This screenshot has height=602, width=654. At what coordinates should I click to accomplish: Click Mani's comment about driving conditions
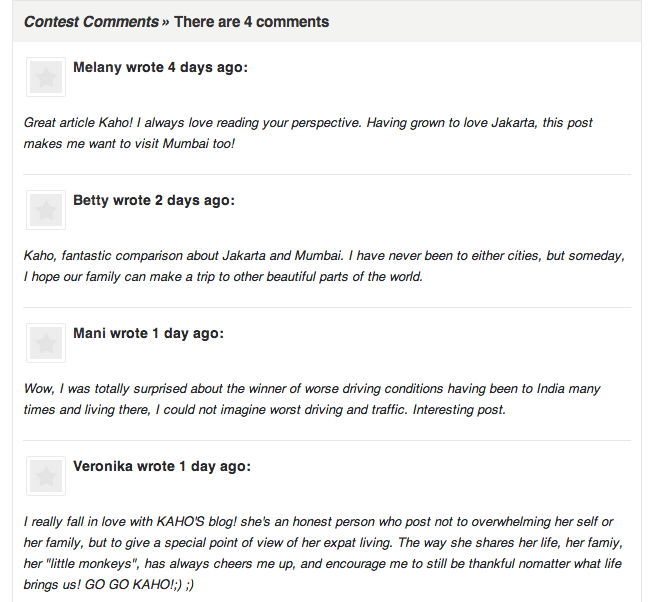tap(312, 399)
